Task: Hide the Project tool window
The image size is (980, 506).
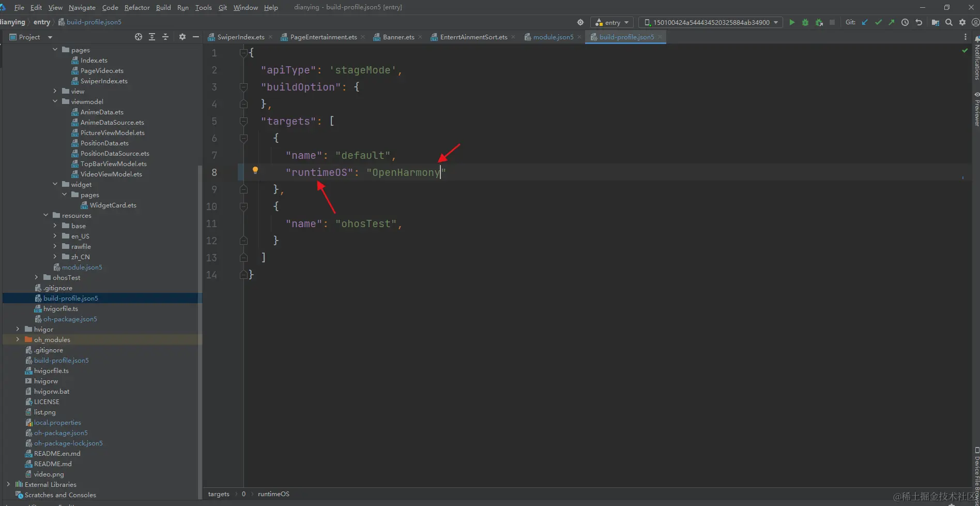Action: tap(195, 37)
